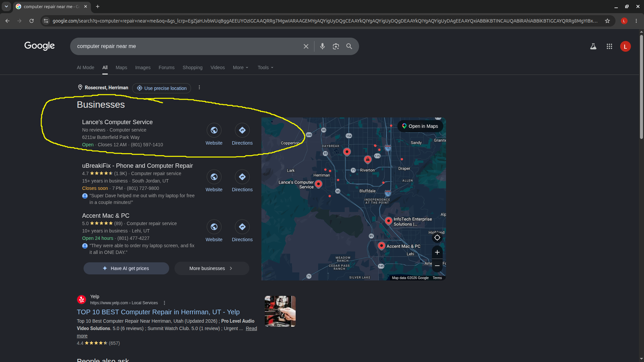Get directions to uBreakiFix

coord(242,181)
